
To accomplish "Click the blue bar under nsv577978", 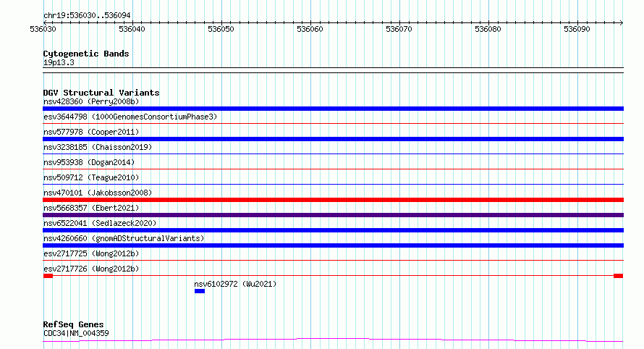I will coord(333,139).
